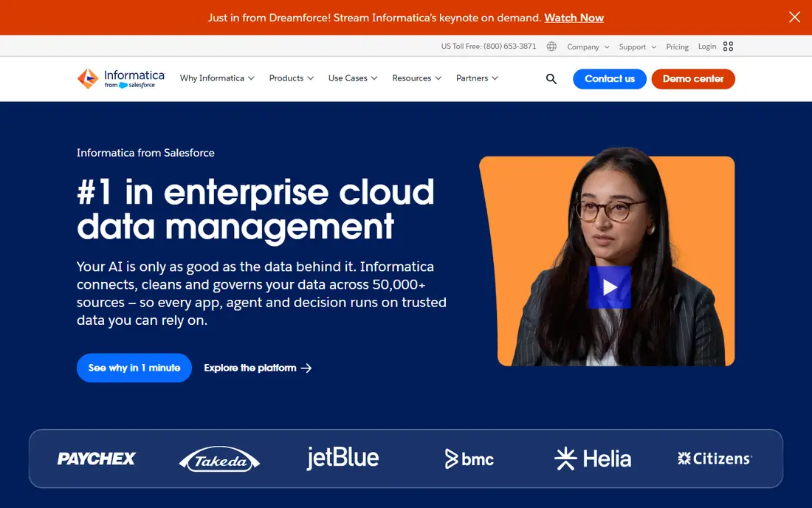
Task: Expand the Resources menu
Action: pyautogui.click(x=416, y=78)
